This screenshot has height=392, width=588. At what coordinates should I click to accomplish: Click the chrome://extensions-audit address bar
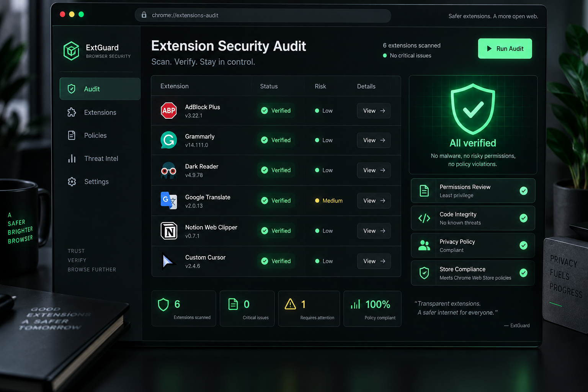click(263, 15)
